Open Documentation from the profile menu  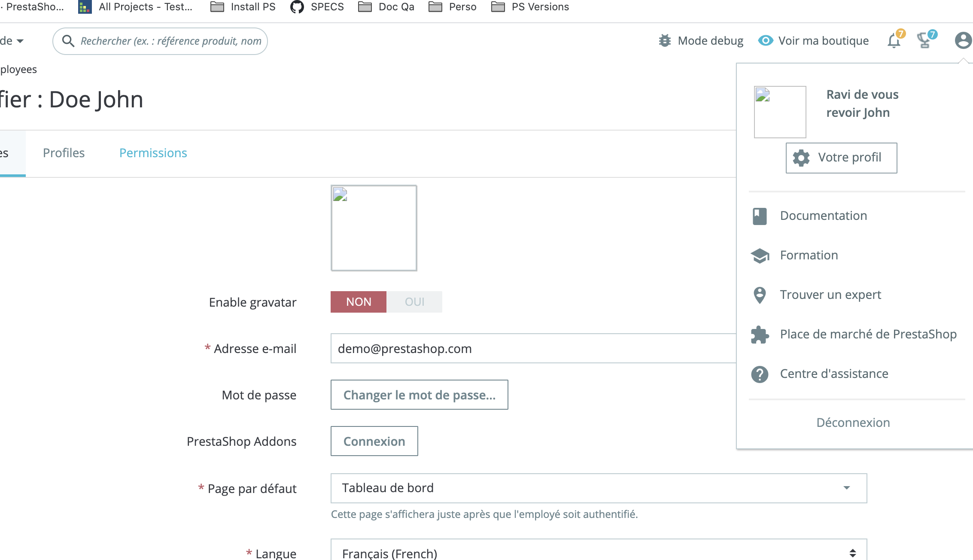click(x=823, y=216)
